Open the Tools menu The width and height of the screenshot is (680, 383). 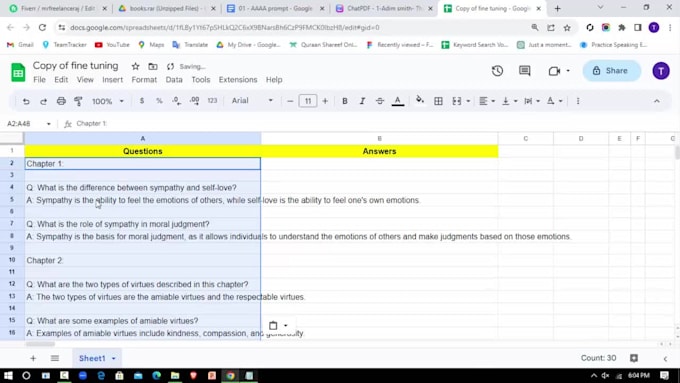[201, 80]
